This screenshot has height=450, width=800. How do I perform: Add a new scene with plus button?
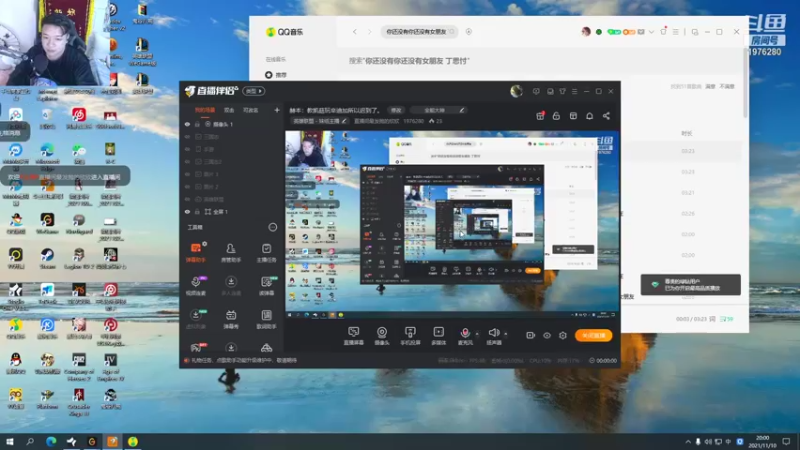coord(277,110)
